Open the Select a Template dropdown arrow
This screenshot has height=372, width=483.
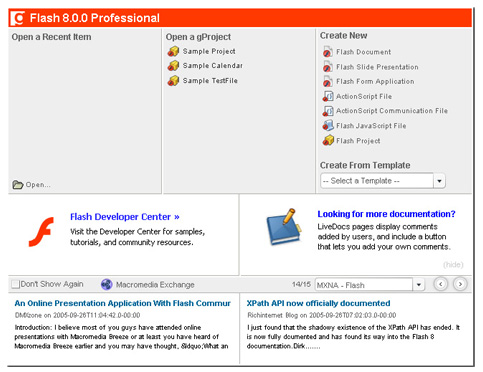click(439, 181)
